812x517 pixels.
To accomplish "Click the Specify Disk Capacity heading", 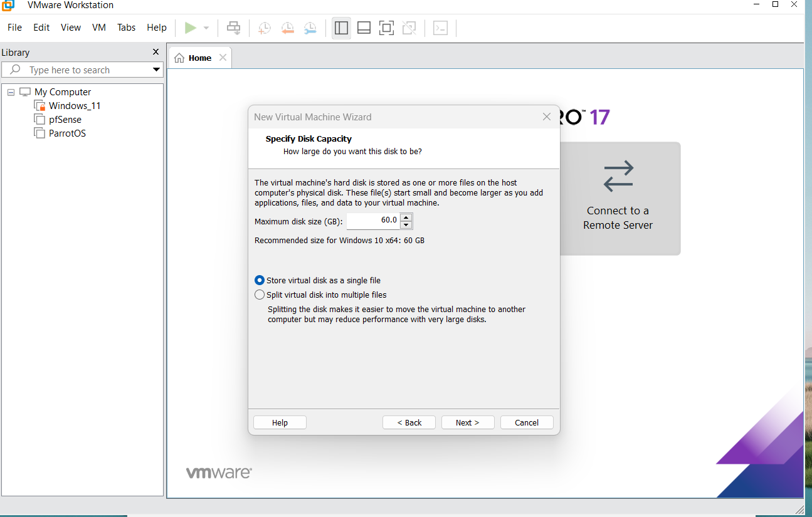I will (x=308, y=138).
